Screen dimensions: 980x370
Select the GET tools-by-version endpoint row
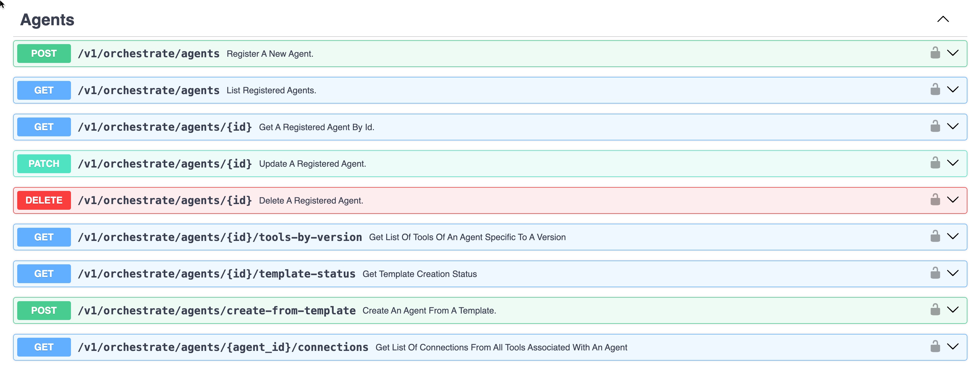coord(456,236)
